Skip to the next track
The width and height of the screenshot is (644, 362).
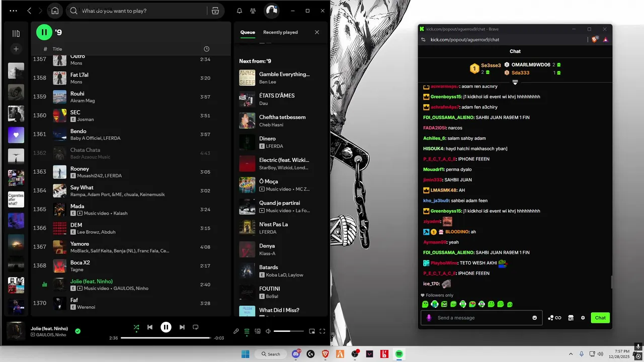182,327
